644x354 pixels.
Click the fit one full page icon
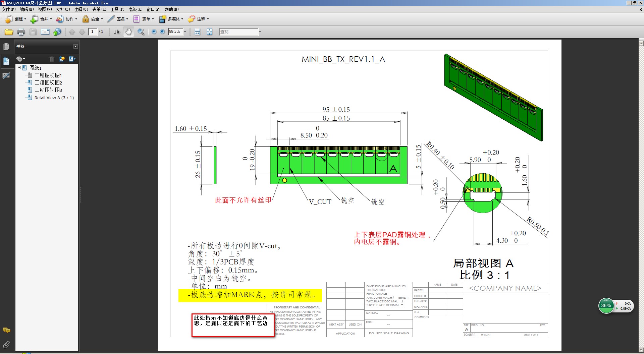[x=210, y=32]
